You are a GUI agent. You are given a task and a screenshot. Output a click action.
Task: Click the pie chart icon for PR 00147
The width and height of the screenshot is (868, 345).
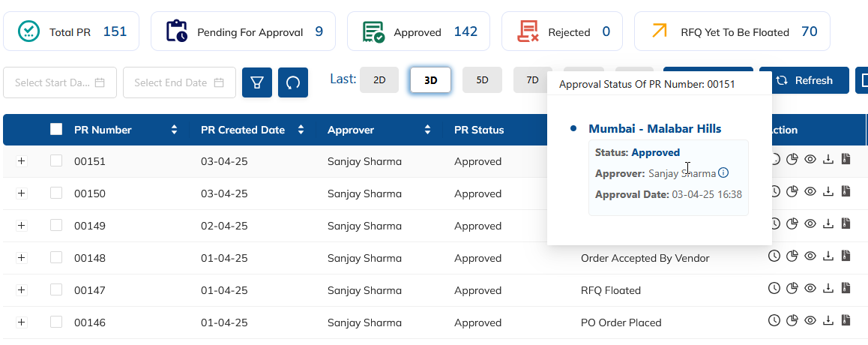coord(792,288)
